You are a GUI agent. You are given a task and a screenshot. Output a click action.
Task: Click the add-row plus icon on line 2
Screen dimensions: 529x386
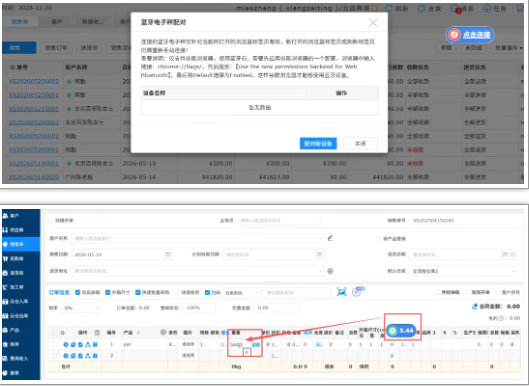point(66,355)
